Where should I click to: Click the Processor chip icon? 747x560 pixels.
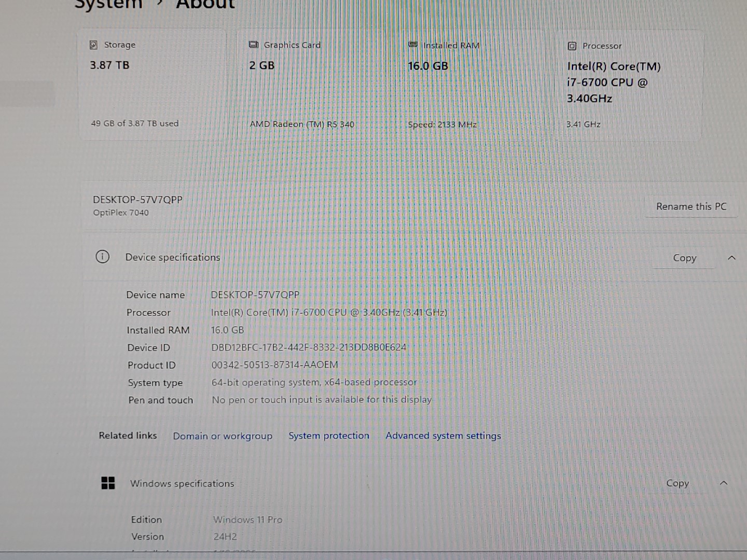tap(572, 46)
